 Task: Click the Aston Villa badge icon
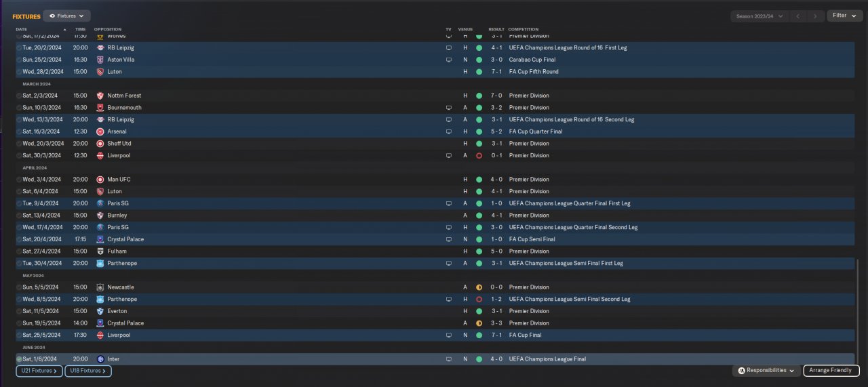point(100,60)
